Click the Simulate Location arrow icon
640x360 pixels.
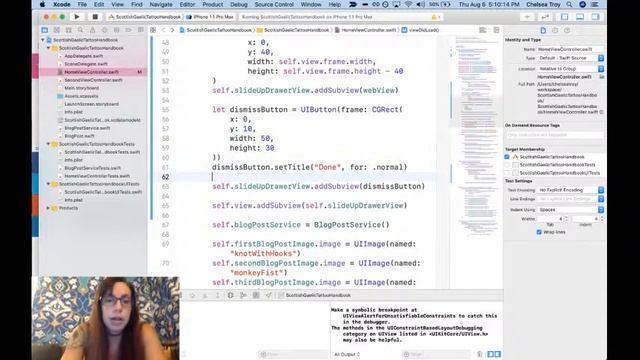(x=269, y=295)
